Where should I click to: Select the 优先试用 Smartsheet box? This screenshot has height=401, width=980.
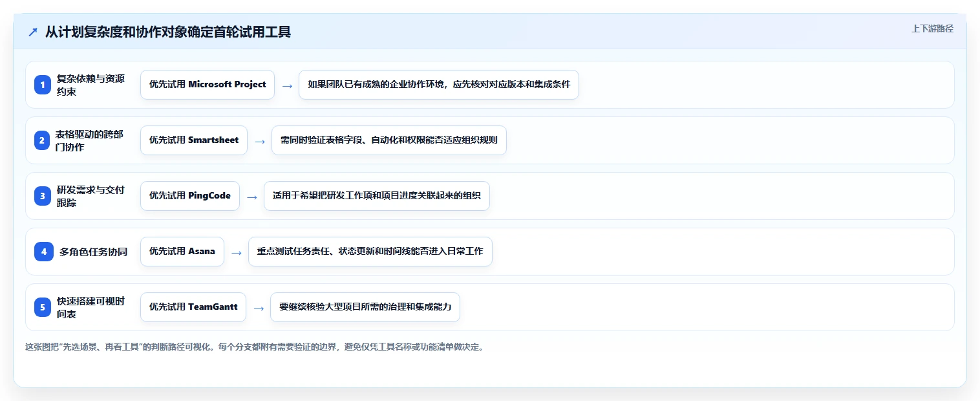pyautogui.click(x=194, y=140)
